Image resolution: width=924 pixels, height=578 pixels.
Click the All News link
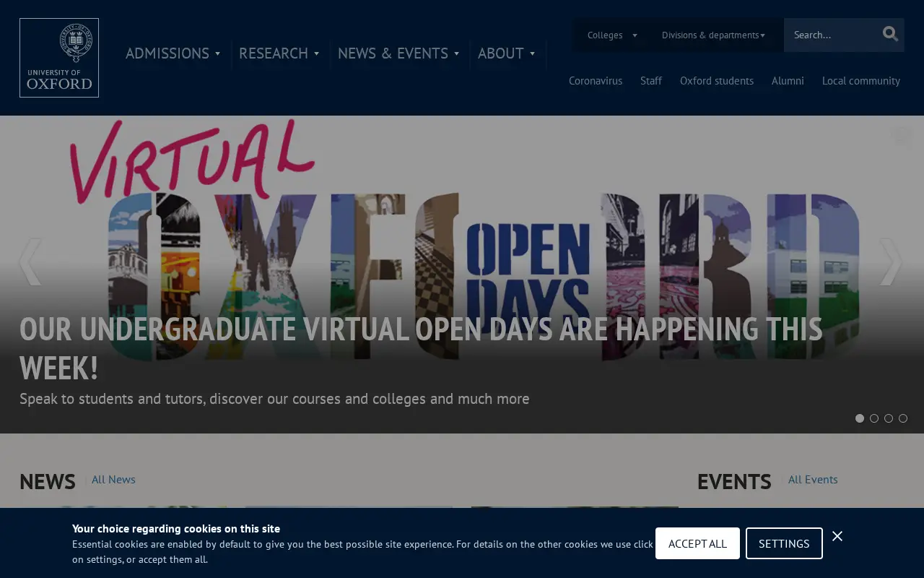[x=113, y=480]
